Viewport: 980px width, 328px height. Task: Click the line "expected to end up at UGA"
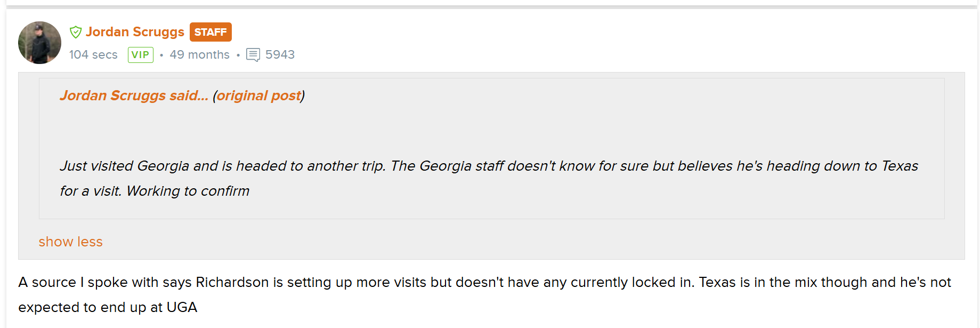coord(108,307)
